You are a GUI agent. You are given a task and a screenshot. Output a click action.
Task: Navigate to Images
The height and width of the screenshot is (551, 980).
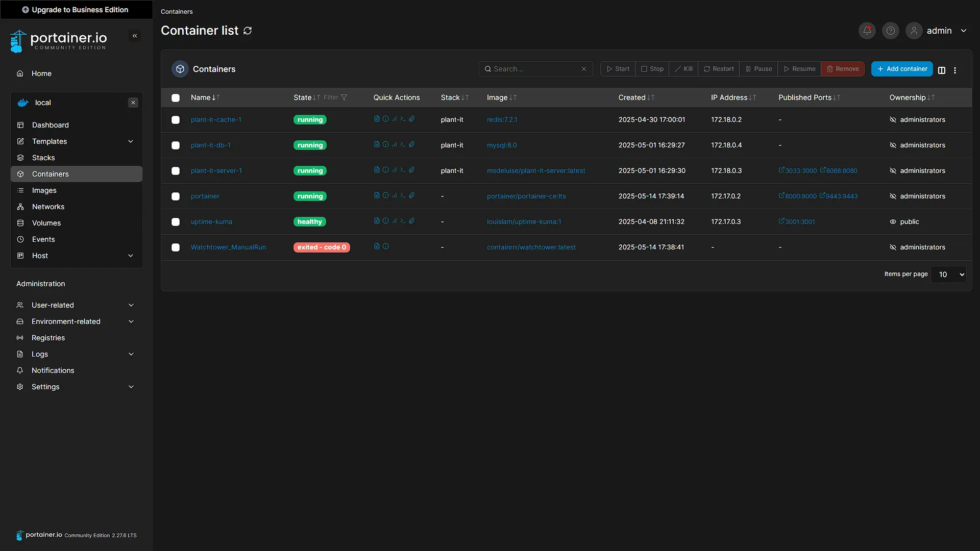tap(77, 190)
